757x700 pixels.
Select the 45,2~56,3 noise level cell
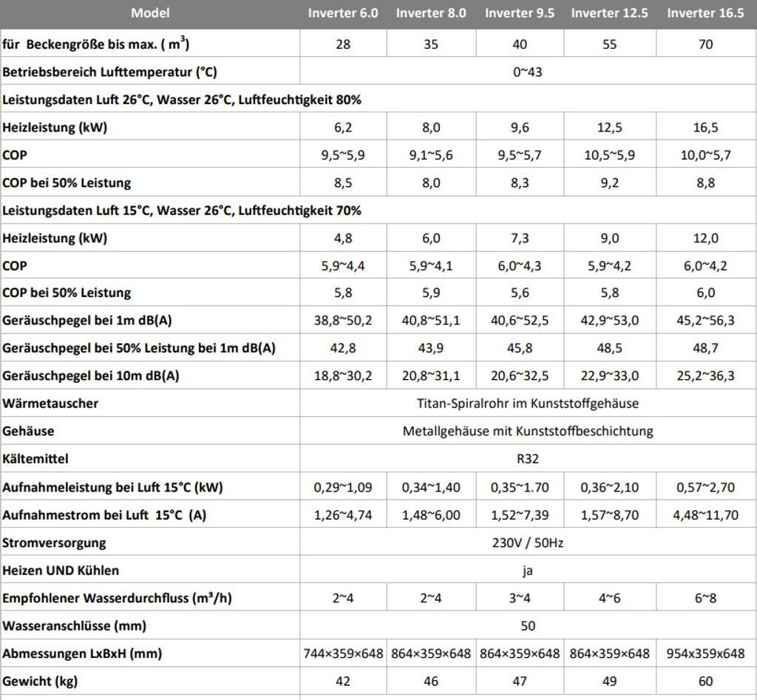[705, 321]
